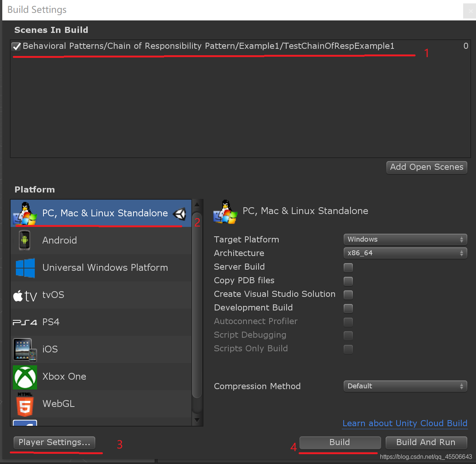The width and height of the screenshot is (476, 464).
Task: Click the large platform icon in the settings header
Action: click(x=225, y=211)
